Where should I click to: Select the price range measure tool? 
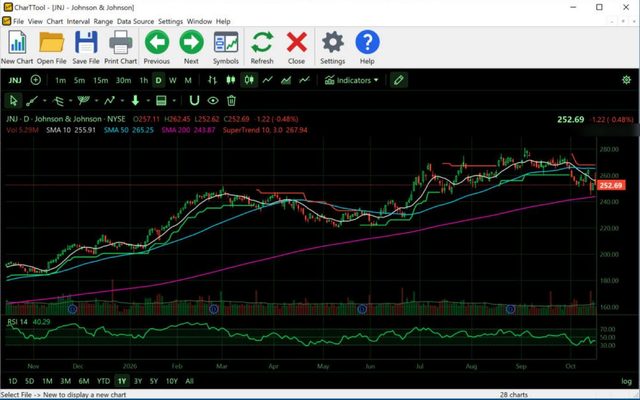pos(161,100)
